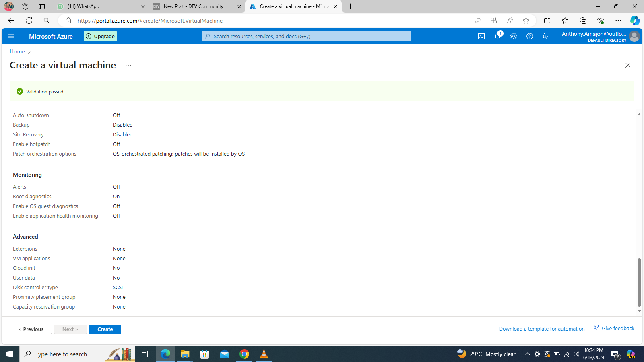Close the WhatsApp tab
Viewport: 644px width, 362px height.
pos(143,6)
